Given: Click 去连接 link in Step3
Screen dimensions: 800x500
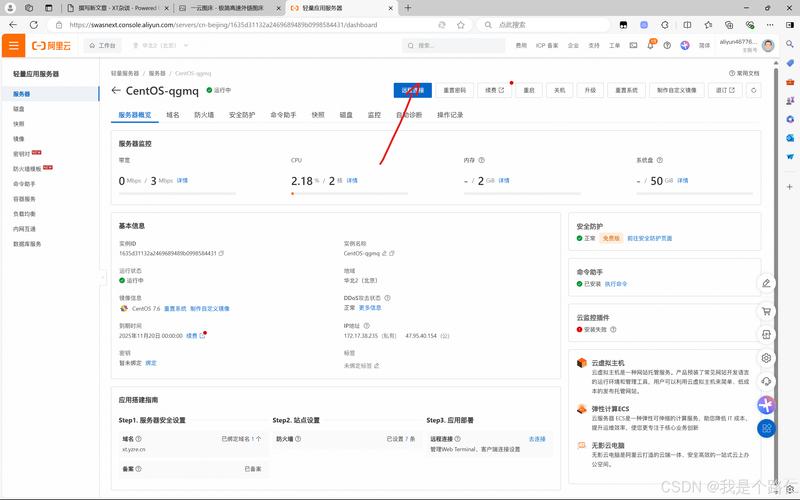Looking at the screenshot, I should point(537,439).
